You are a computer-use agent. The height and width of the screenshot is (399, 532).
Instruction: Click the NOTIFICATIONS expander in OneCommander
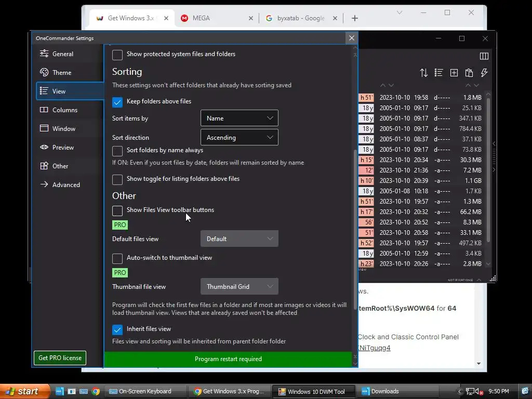coord(464,280)
